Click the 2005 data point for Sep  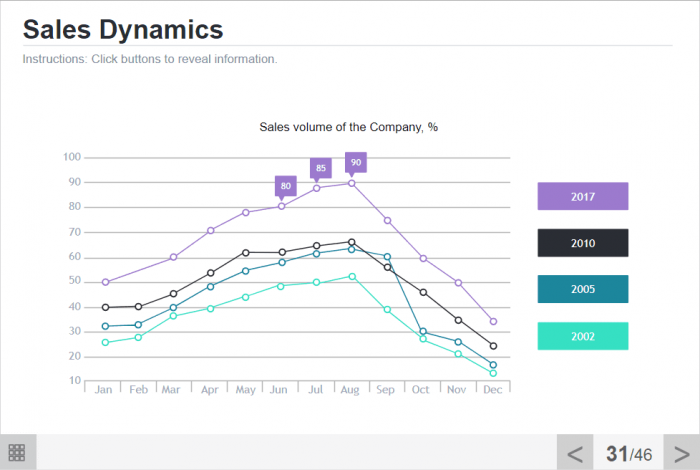point(387,257)
